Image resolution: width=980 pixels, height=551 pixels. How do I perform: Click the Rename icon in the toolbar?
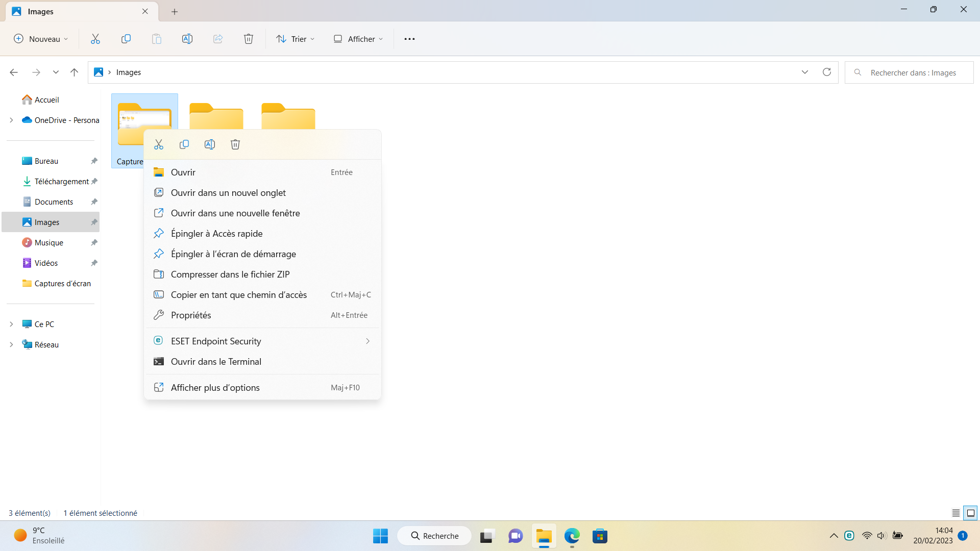pos(187,39)
